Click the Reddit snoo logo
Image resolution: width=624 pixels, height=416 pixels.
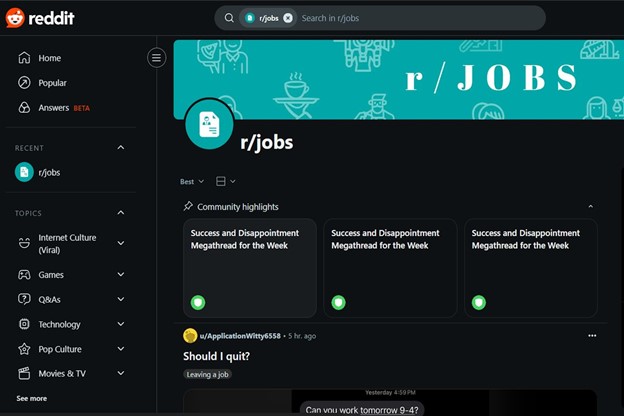(x=15, y=18)
